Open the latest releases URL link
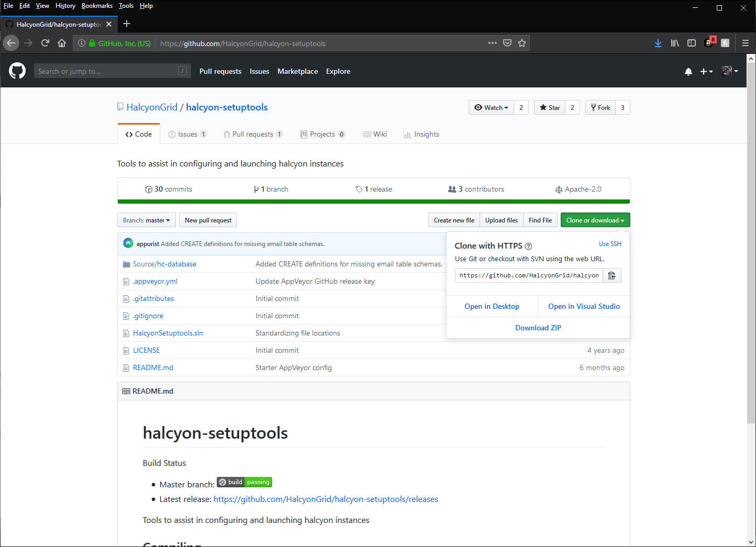Viewport: 756px width, 547px height. (326, 499)
